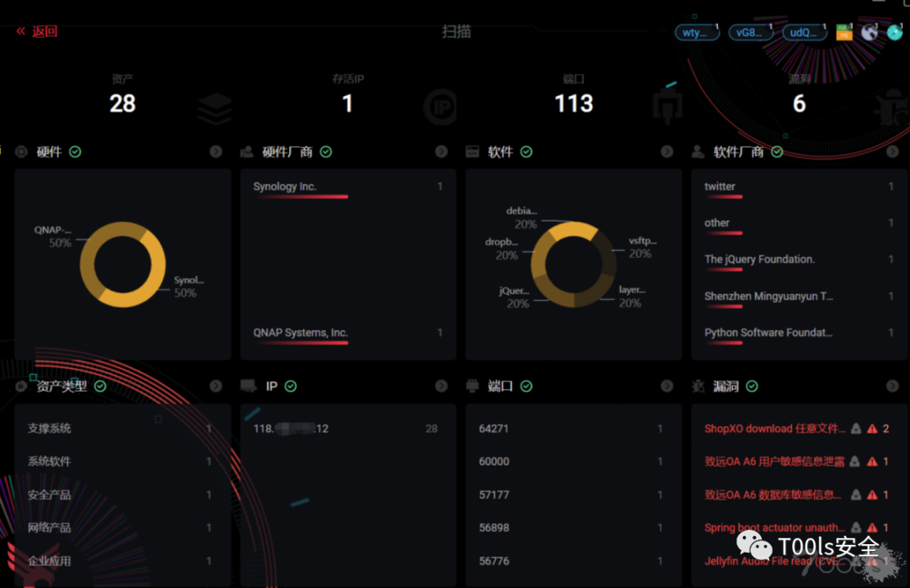The width and height of the screenshot is (910, 588).
Task: Select the 网络产品 asset type row
Action: [x=122, y=528]
